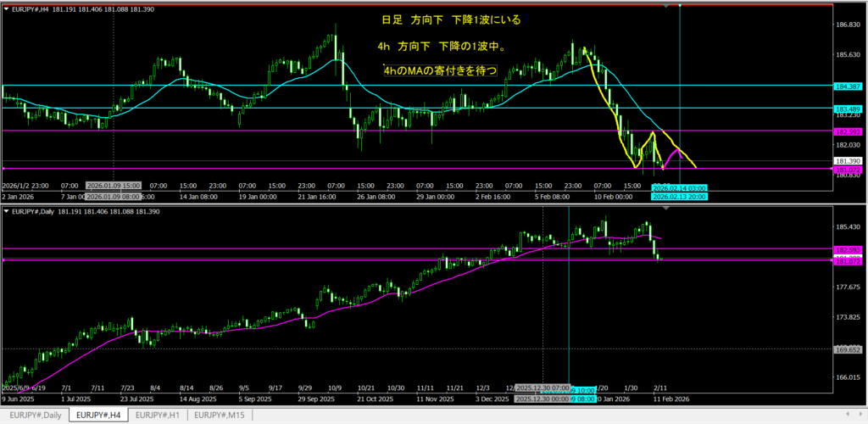Viewport: 868px width, 424px height.
Task: Click the 2026.02.14 03:00 time marker
Action: coord(679,187)
